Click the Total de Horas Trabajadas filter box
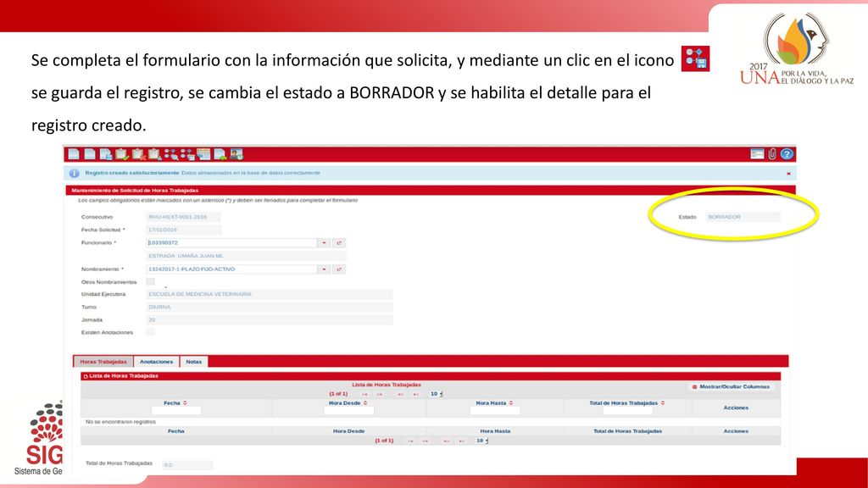This screenshot has width=868, height=488. click(x=628, y=411)
